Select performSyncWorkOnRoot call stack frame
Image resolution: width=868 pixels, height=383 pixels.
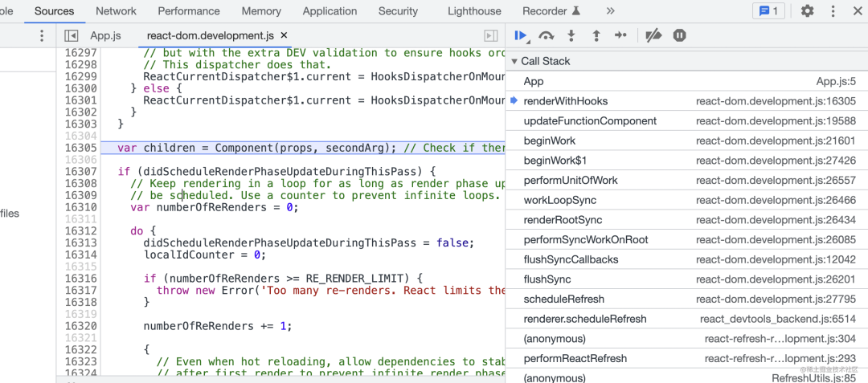coord(686,240)
